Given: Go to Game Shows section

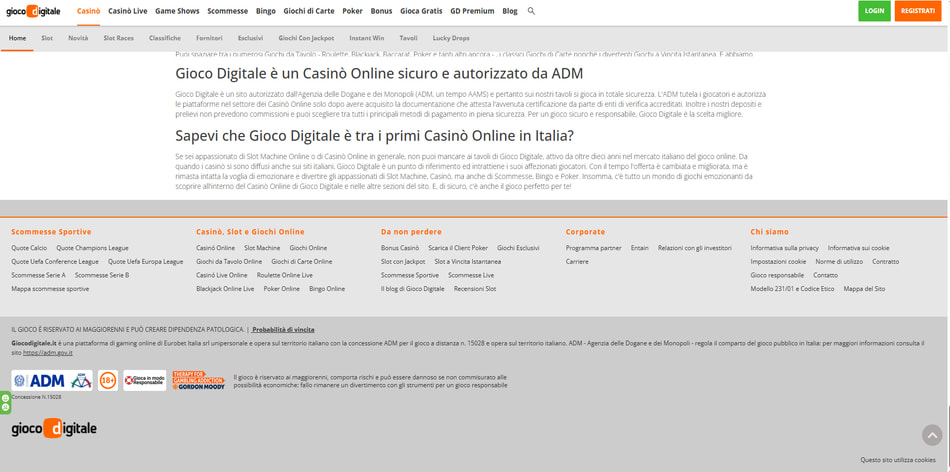Looking at the screenshot, I should pos(177,11).
